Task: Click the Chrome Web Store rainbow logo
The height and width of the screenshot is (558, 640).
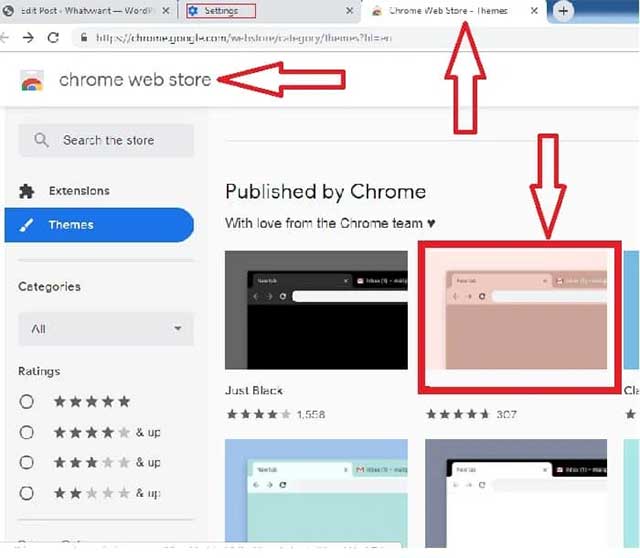Action: (32, 80)
